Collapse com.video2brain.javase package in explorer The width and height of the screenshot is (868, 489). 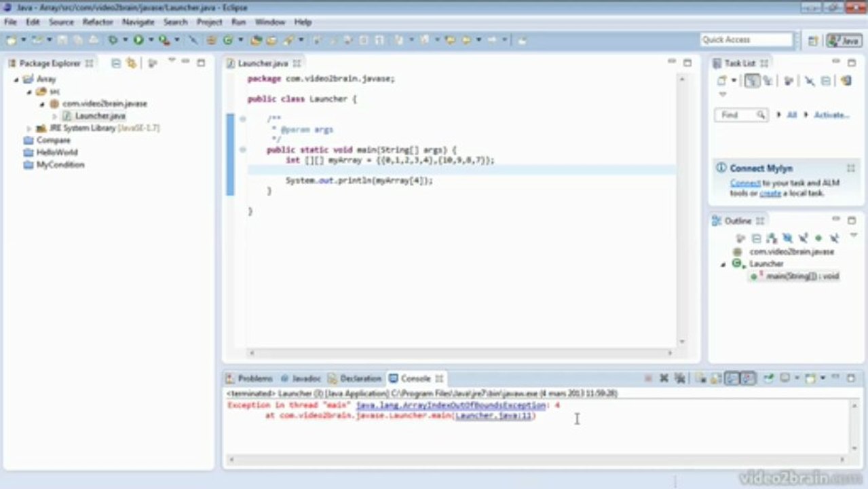(x=42, y=104)
